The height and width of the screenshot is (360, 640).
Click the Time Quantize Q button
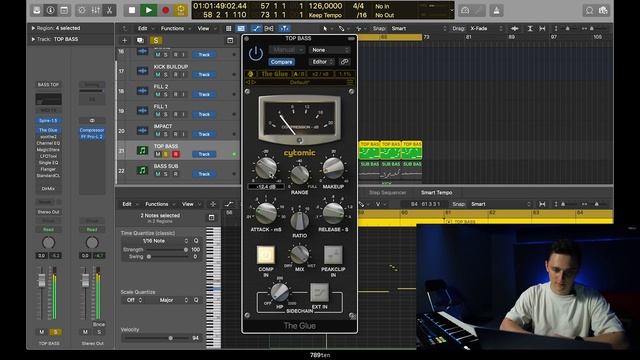click(x=196, y=241)
